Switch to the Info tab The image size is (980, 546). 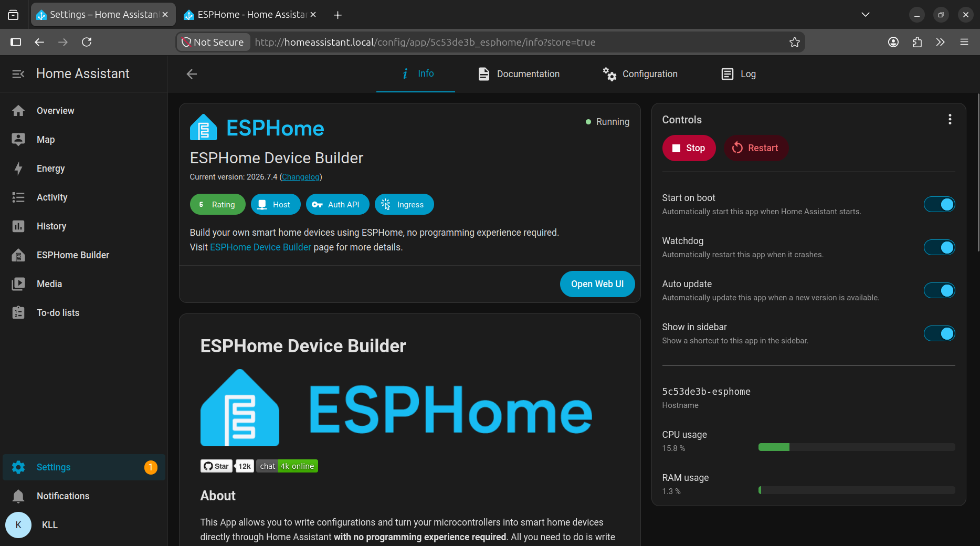tap(416, 74)
